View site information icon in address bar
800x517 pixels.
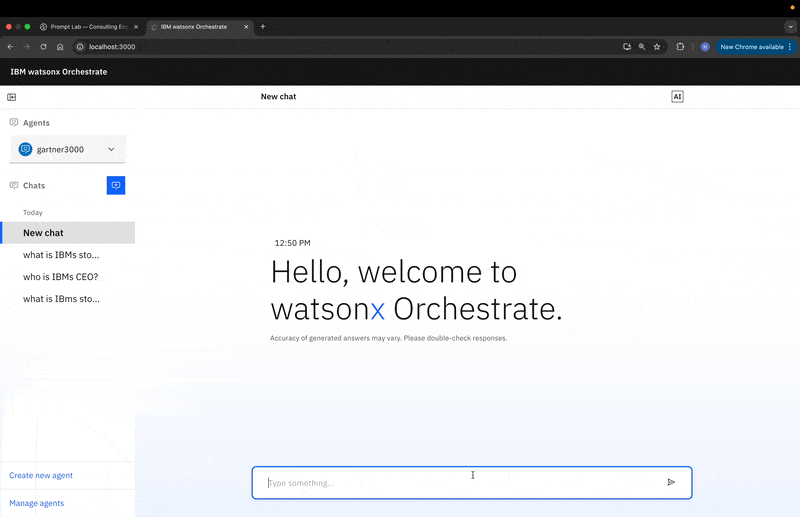pos(80,46)
